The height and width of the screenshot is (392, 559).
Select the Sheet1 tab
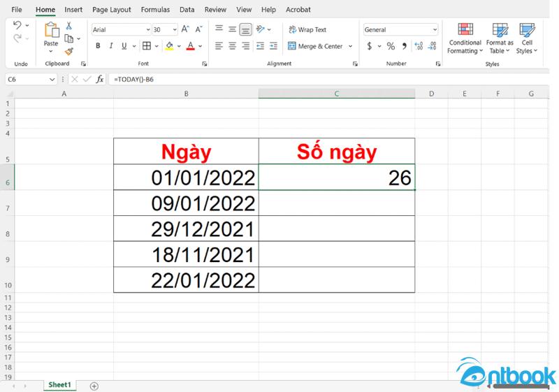click(x=59, y=385)
